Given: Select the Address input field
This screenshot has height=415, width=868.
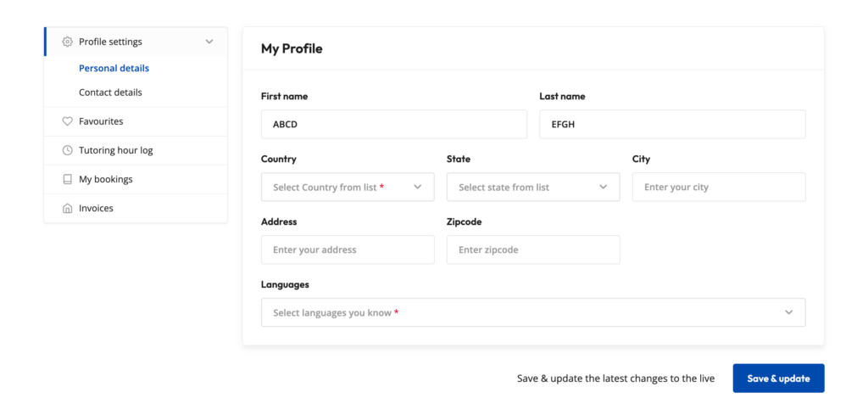Looking at the screenshot, I should point(348,250).
